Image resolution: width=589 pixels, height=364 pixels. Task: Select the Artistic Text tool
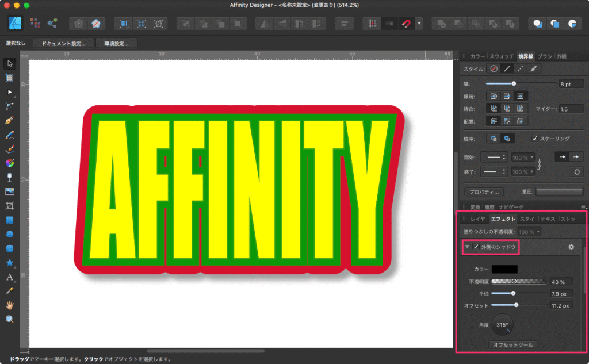9,277
